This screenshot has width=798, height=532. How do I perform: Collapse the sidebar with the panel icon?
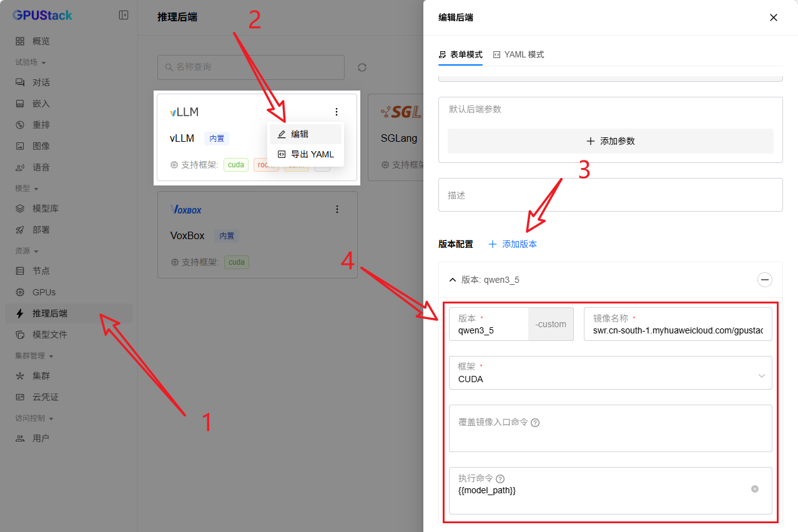(123, 15)
